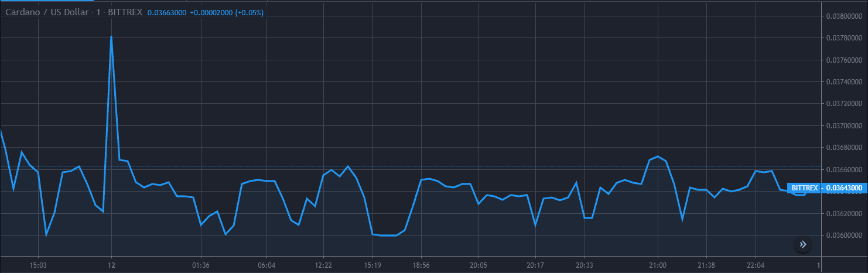This screenshot has height=273, width=868.
Task: Click the 0.03720000 price axis label
Action: click(x=844, y=104)
